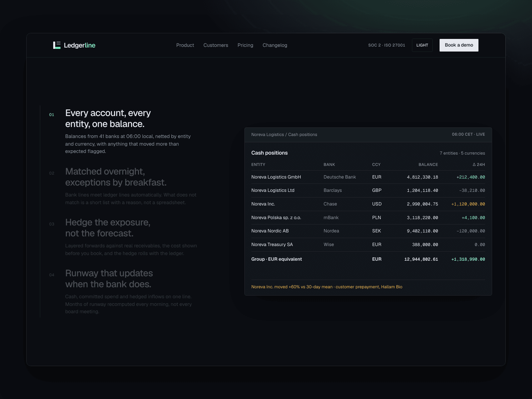
Task: Go to the Customers page
Action: [x=216, y=45]
